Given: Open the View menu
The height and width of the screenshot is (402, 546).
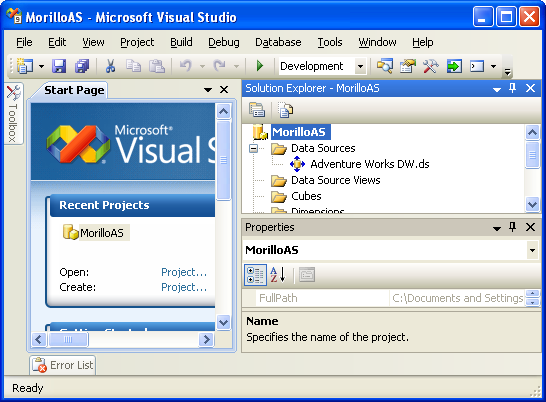Looking at the screenshot, I should 93,42.
